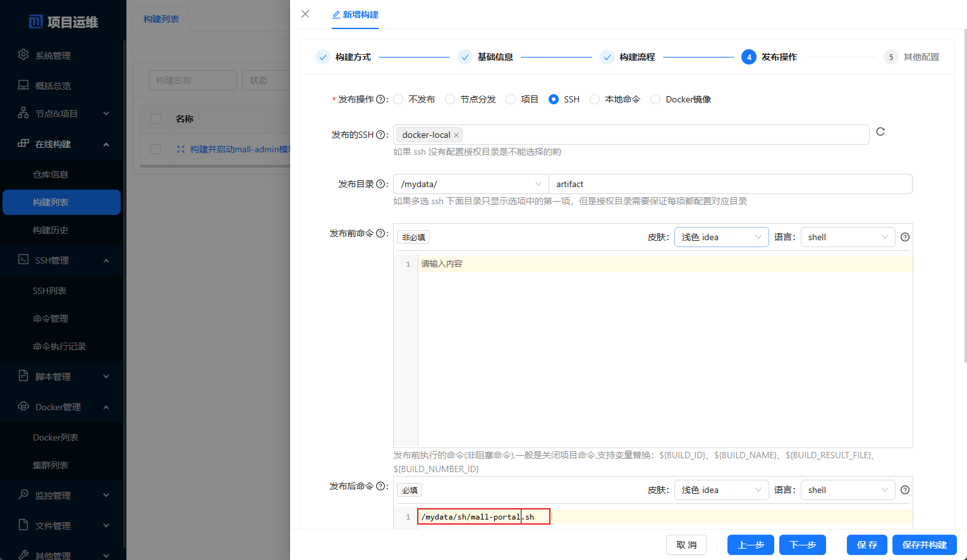967x560 pixels.
Task: Select the 不发布 radio option
Action: (399, 99)
